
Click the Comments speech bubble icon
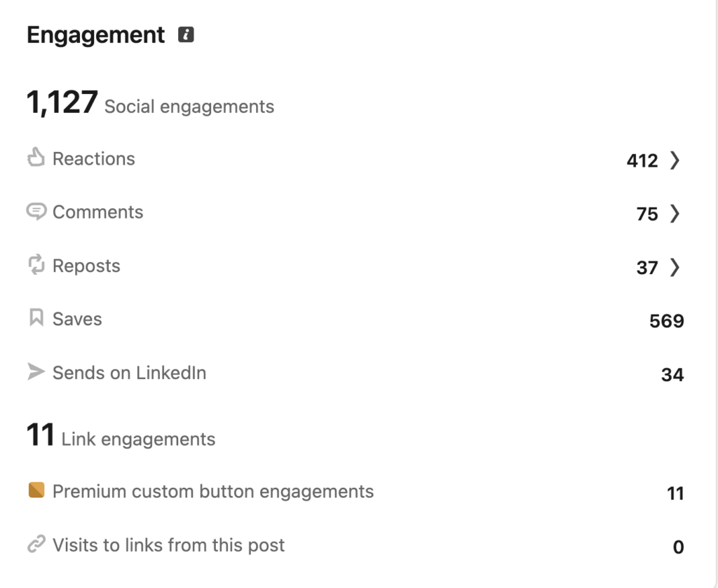(x=36, y=212)
